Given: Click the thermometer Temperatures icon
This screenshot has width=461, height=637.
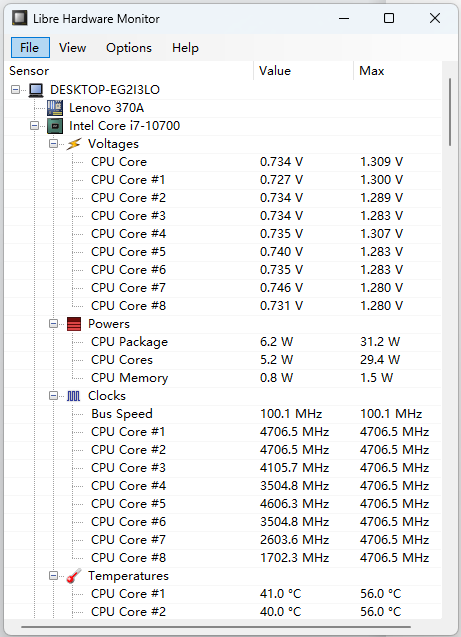Looking at the screenshot, I should (74, 576).
